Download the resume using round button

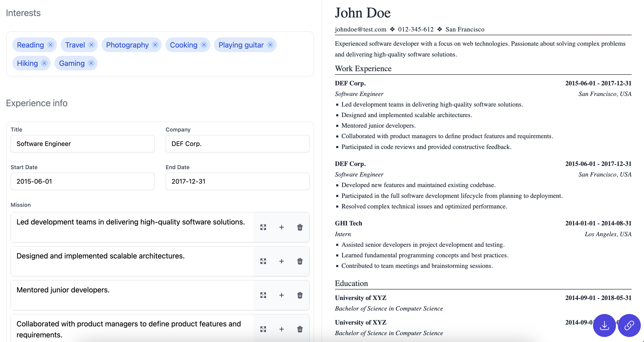604,325
